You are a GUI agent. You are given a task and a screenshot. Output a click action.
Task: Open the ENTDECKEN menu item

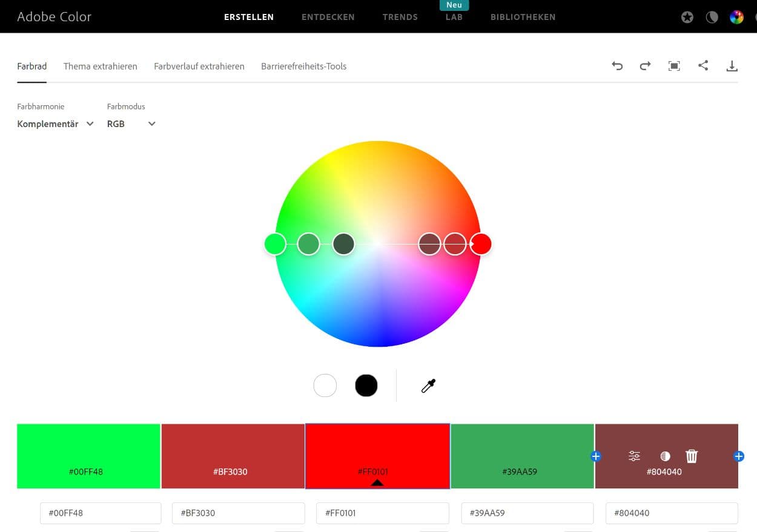coord(328,17)
